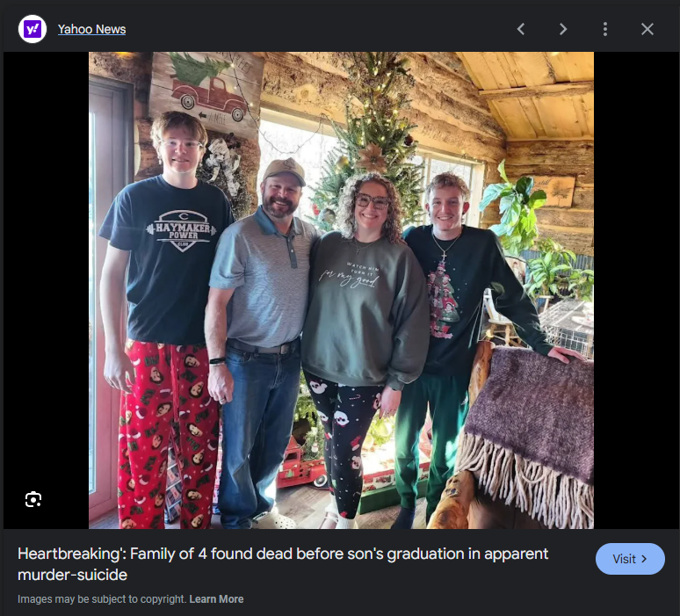This screenshot has height=616, width=680.
Task: Open the three-dot more options menu
Action: [605, 29]
